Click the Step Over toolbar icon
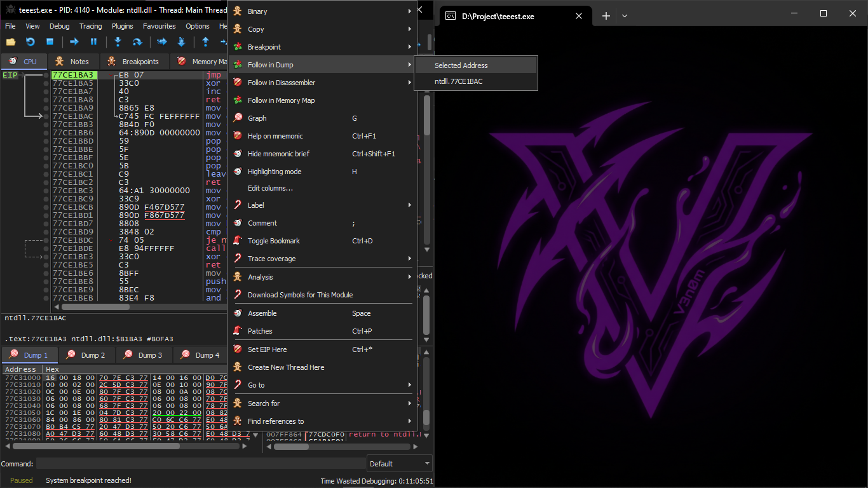 (x=137, y=42)
